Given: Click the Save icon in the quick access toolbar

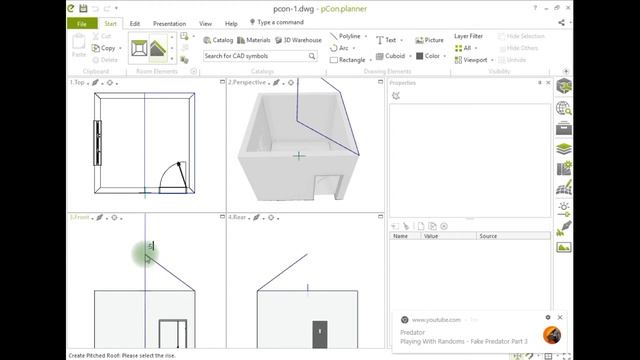Looking at the screenshot, I should point(83,8).
